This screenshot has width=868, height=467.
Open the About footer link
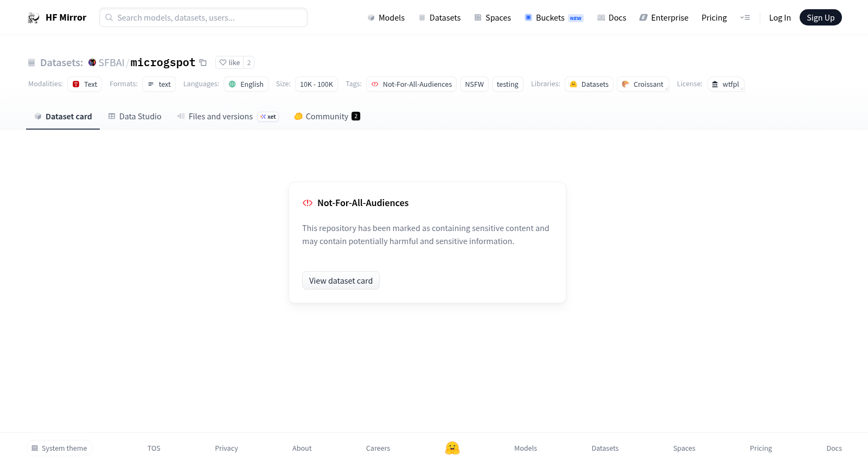302,448
